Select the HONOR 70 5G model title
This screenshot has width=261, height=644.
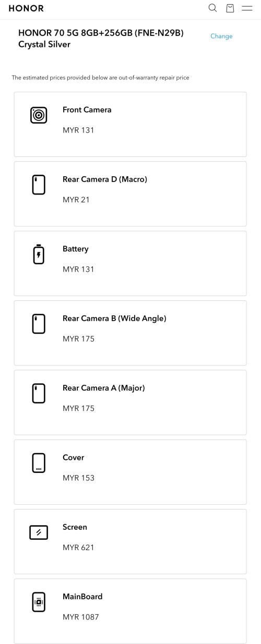click(x=101, y=39)
